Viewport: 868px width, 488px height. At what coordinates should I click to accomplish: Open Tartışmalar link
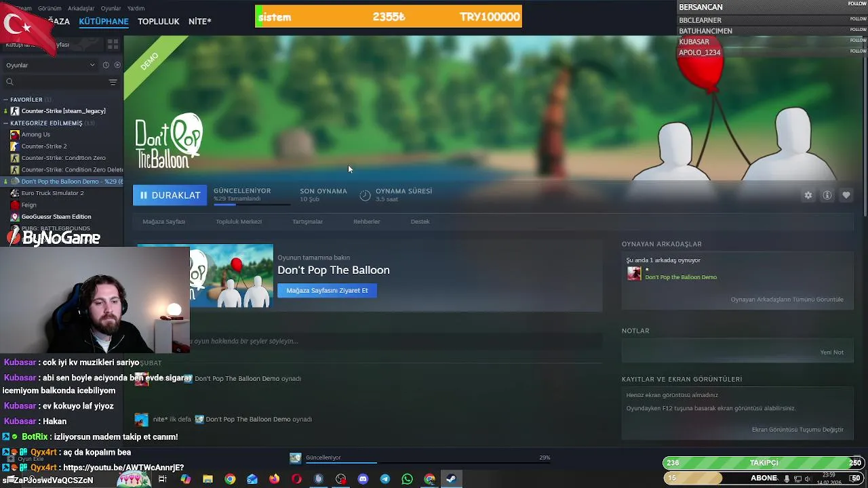coord(307,222)
